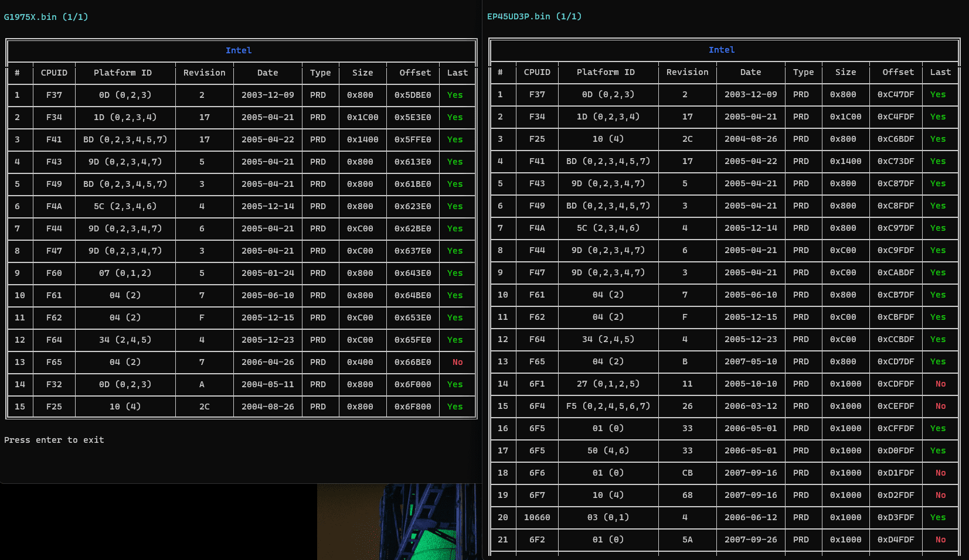
Task: Click the EP45UD3P.bin (1/1) title text
Action: [534, 16]
